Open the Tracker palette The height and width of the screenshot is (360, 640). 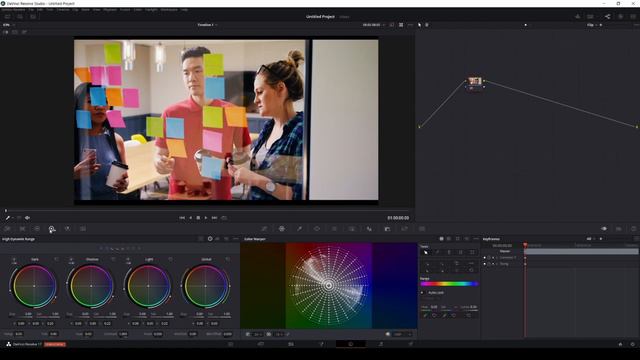tap(334, 229)
